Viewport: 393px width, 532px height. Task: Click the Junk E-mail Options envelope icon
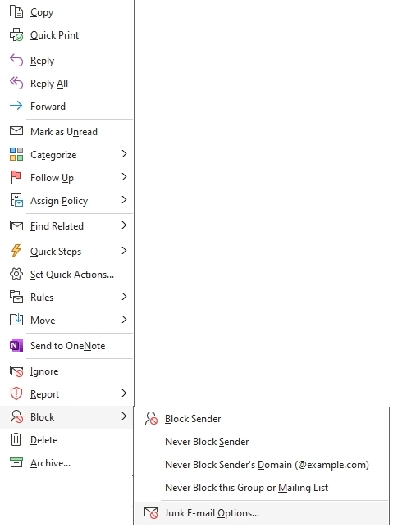151,512
